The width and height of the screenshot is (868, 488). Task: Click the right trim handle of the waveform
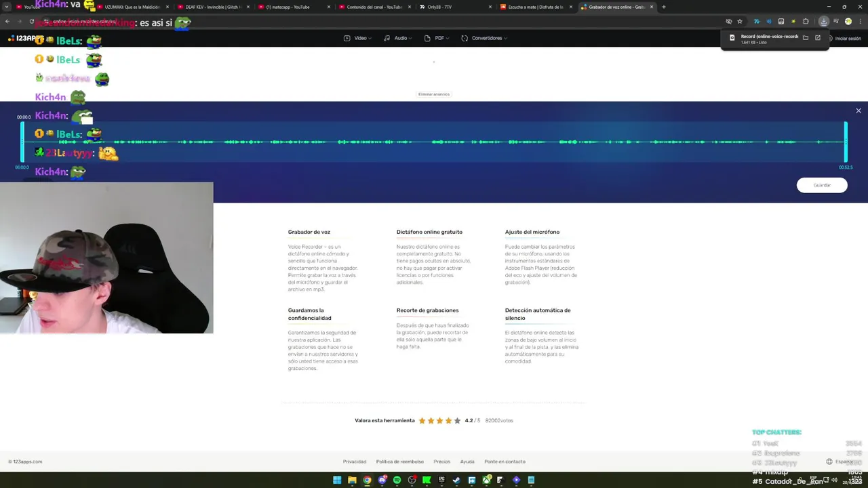pos(846,142)
